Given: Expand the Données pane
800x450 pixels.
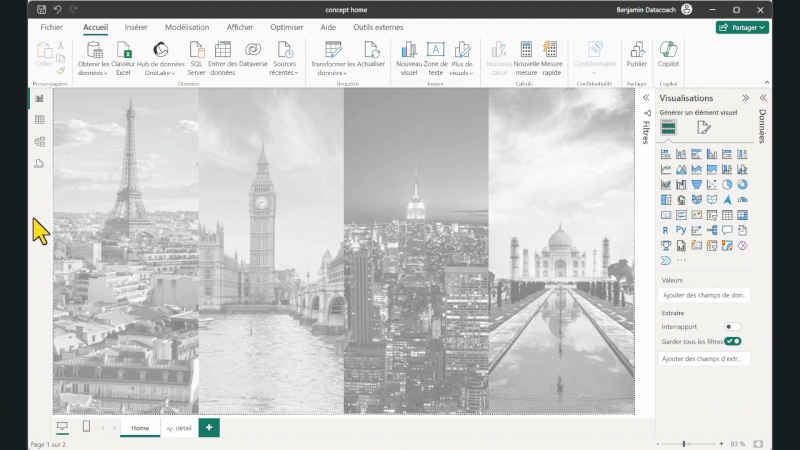Looking at the screenshot, I should [763, 98].
